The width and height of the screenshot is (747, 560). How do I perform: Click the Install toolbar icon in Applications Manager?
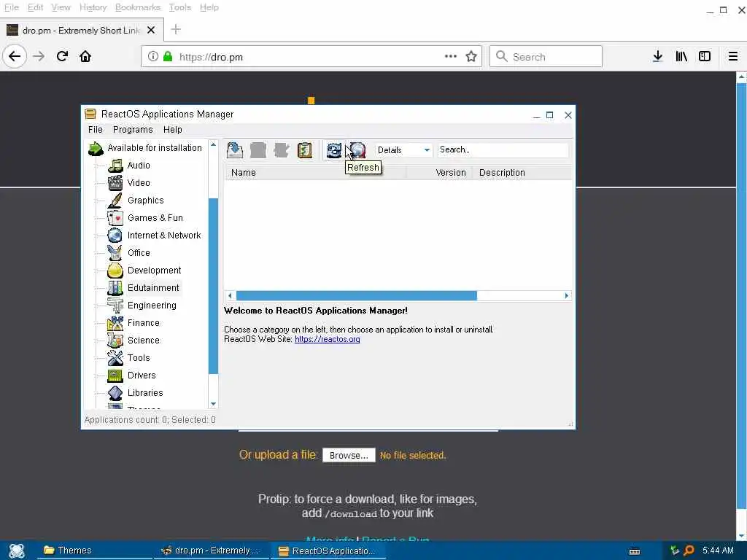234,150
